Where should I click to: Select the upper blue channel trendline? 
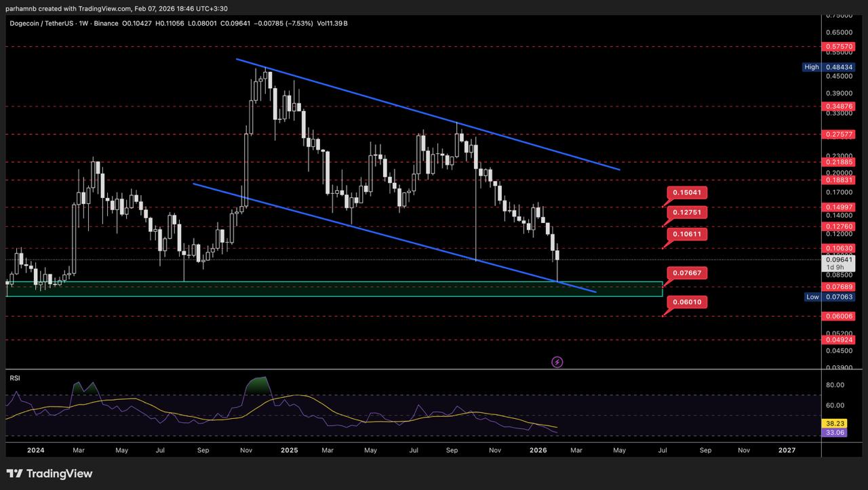(x=427, y=115)
